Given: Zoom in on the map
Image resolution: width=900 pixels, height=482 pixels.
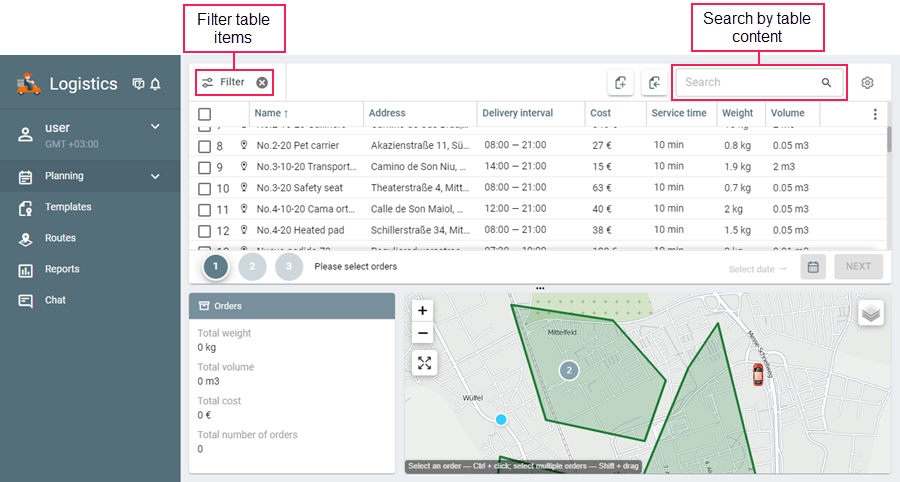Looking at the screenshot, I should click(x=423, y=311).
